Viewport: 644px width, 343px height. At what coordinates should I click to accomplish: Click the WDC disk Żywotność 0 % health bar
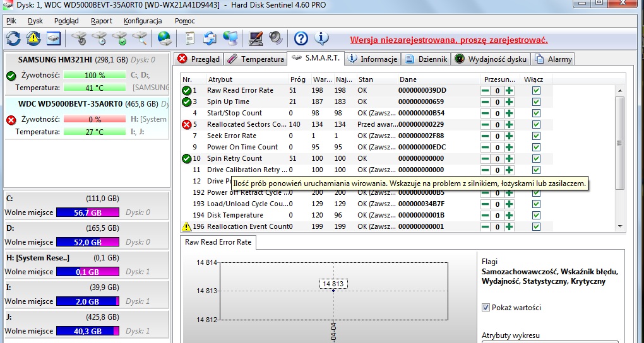(95, 119)
